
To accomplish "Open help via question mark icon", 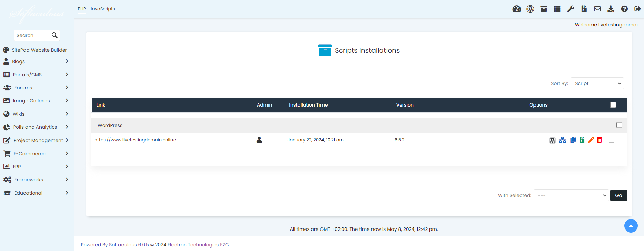I will click(624, 9).
